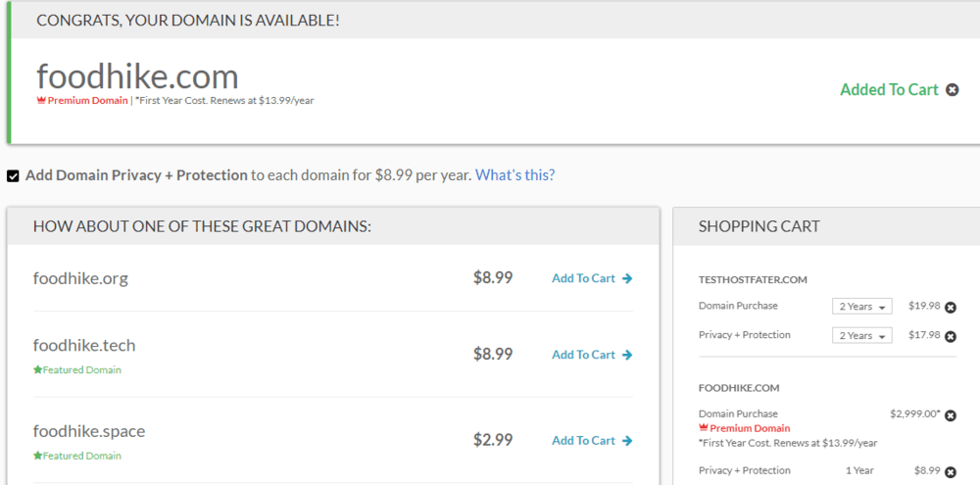Screen dimensions: 980x485
Task: Open the What's this? link
Action: 514,175
